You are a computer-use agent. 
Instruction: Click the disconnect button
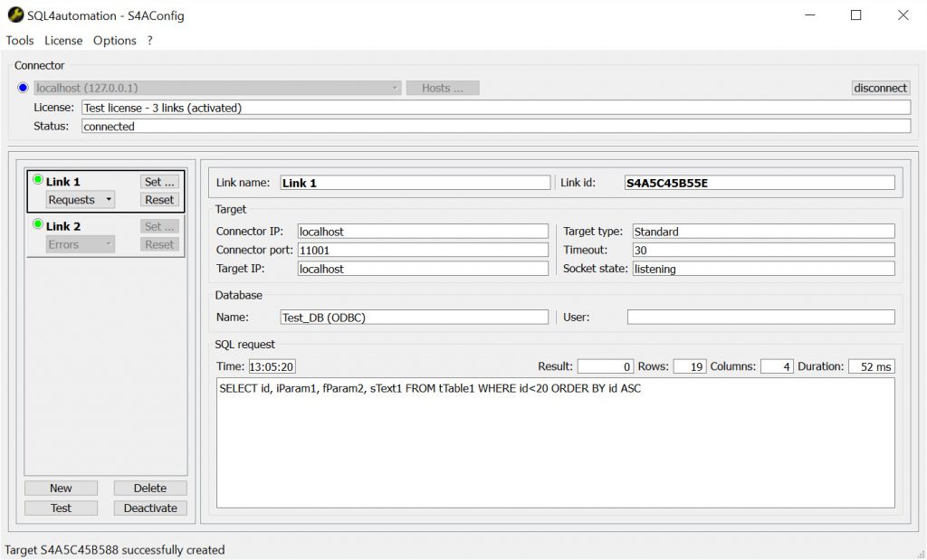[880, 88]
